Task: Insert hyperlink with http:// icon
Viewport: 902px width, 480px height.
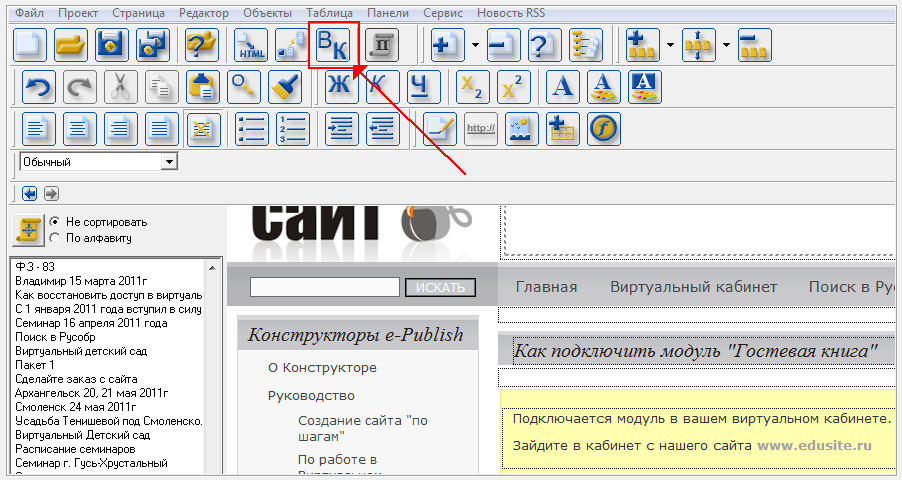Action: coord(481,129)
